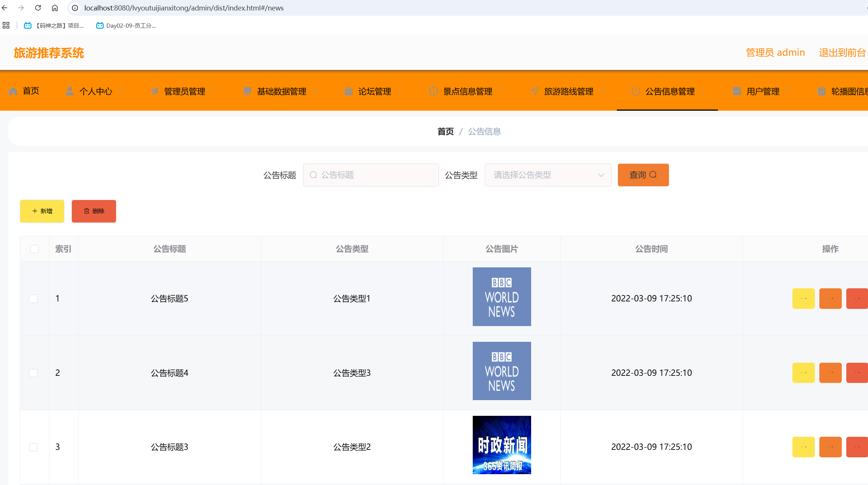Check the checkbox for row 公告标题3
This screenshot has width=868, height=485.
[33, 447]
